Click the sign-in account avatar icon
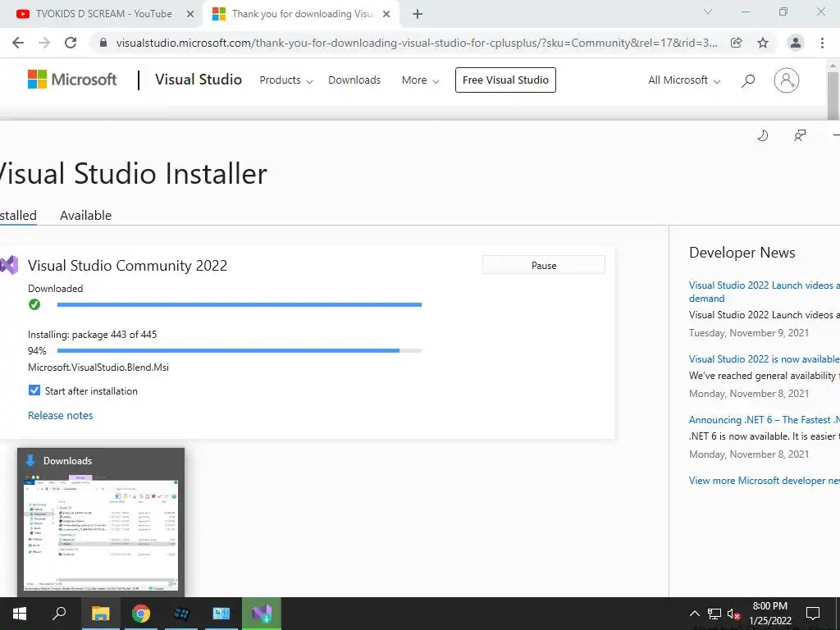Screen dimensions: 840x630 click(x=787, y=80)
